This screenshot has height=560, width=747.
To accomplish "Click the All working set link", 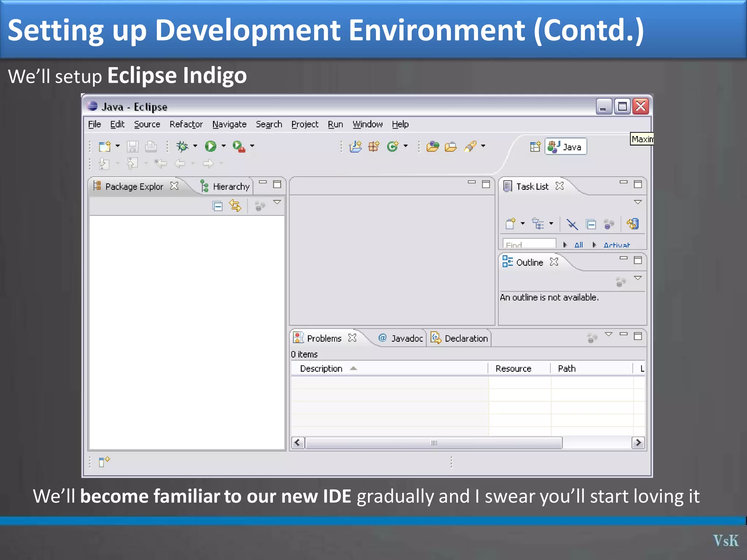I will click(x=578, y=245).
